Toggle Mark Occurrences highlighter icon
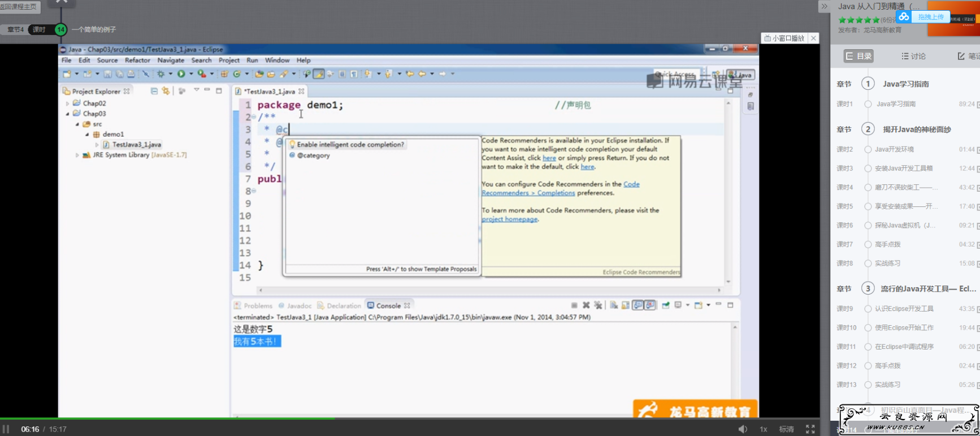Screen dimensions: 980x436 tap(319, 74)
